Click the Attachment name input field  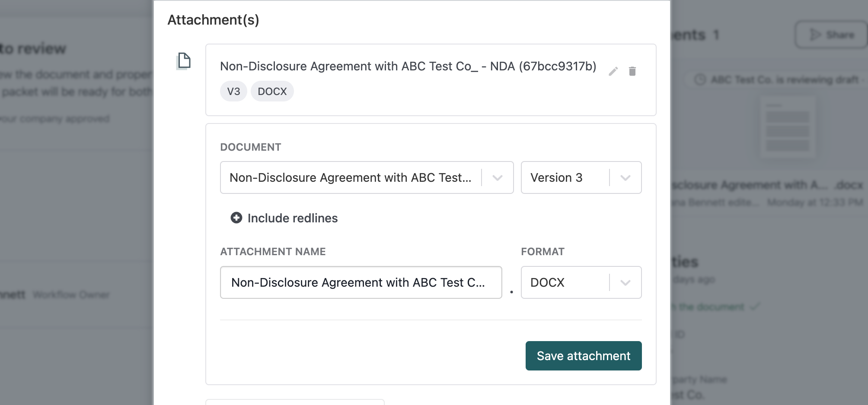tap(361, 282)
